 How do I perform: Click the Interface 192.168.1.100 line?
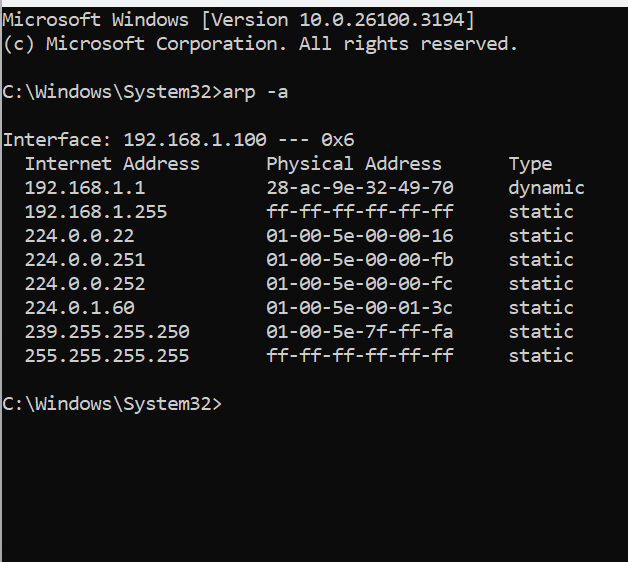(x=179, y=140)
